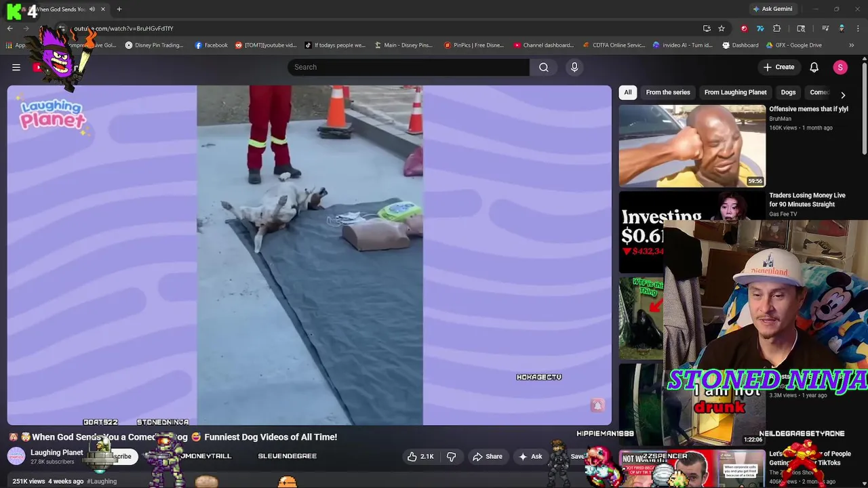Click the Ask Gemini button
868x488 pixels.
click(772, 9)
